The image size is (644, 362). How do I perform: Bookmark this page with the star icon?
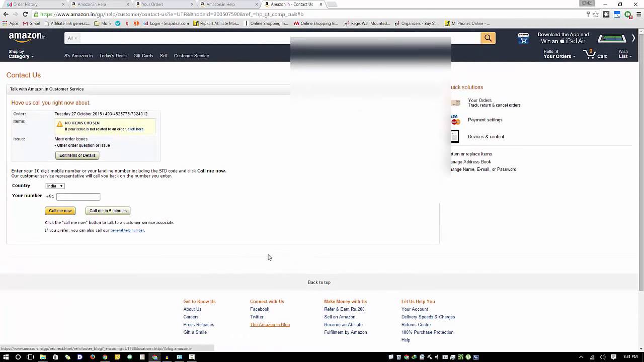596,14
